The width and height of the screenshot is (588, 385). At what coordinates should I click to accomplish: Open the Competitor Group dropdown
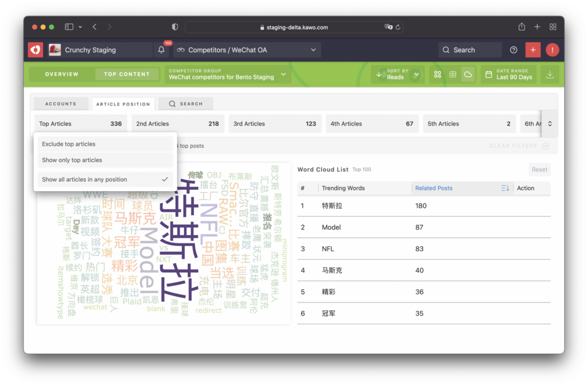(227, 74)
